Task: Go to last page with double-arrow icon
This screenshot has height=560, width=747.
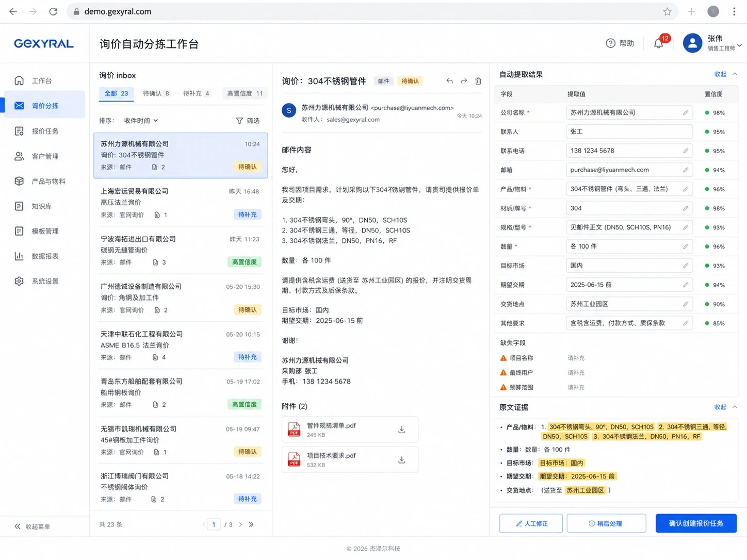Action: click(x=251, y=524)
